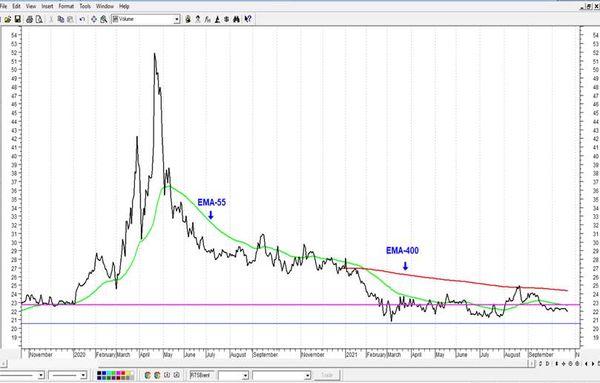The height and width of the screenshot is (383, 600).
Task: Click the Trade button in bottom toolbar
Action: (x=327, y=375)
